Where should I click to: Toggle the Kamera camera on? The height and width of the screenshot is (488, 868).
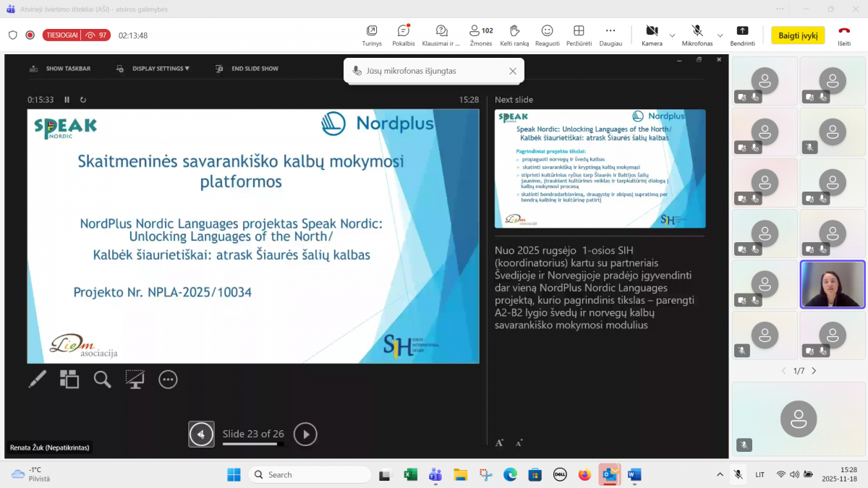coord(651,35)
